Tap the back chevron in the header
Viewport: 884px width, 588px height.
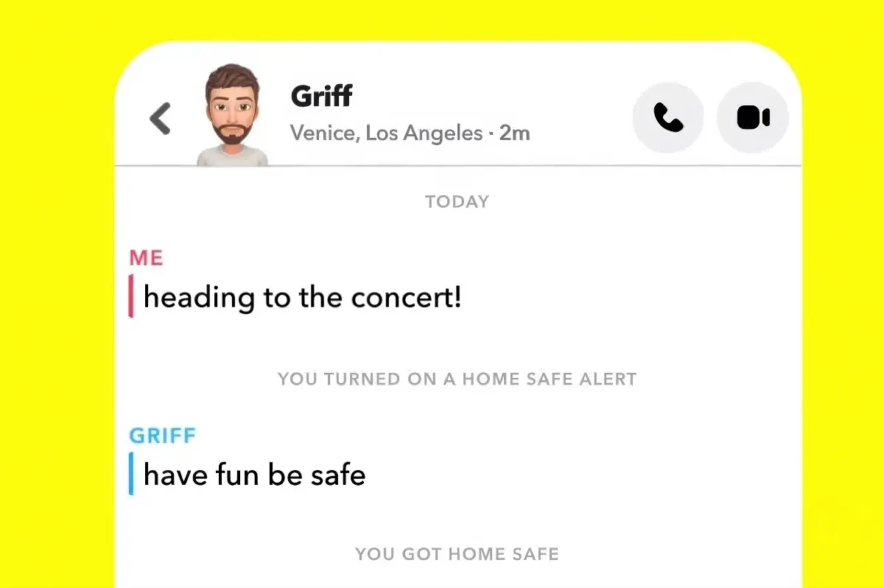159,118
